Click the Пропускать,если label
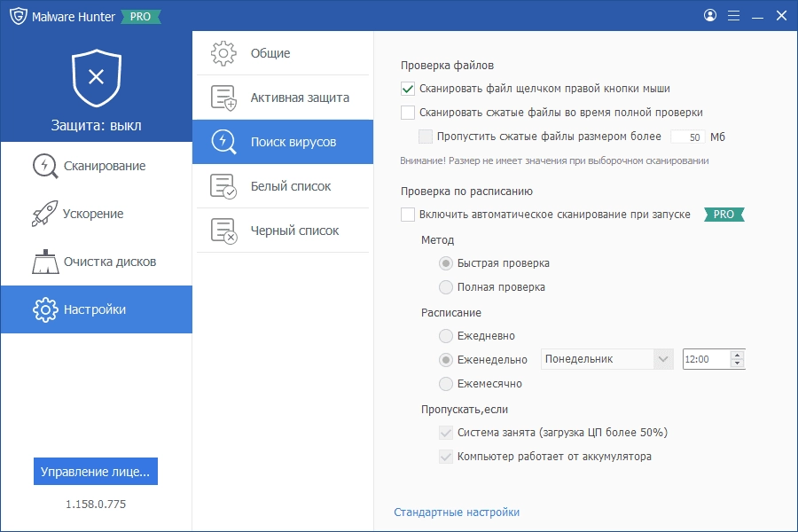798x532 pixels. [464, 410]
